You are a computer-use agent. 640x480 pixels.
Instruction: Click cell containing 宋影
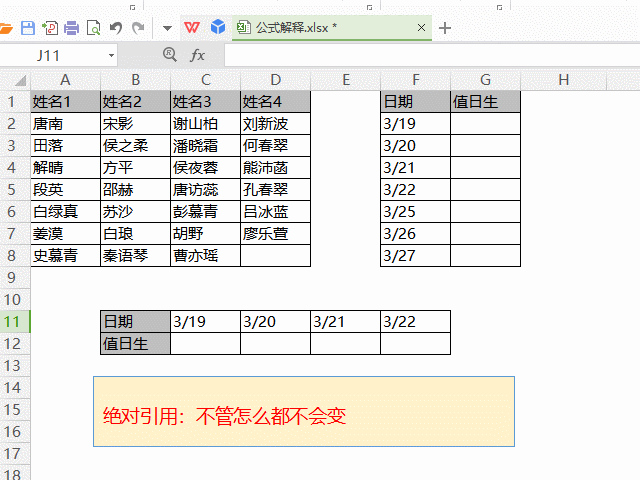click(135, 124)
